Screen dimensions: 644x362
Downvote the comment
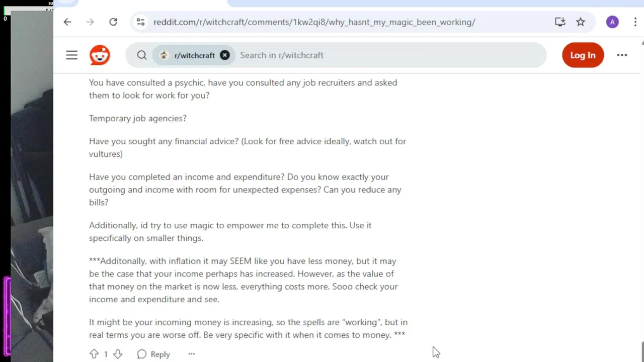(118, 354)
